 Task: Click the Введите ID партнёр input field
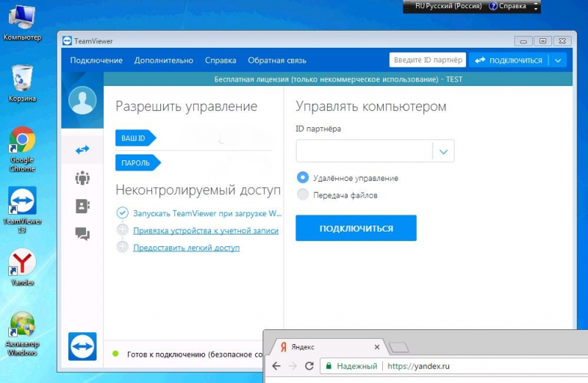click(428, 60)
